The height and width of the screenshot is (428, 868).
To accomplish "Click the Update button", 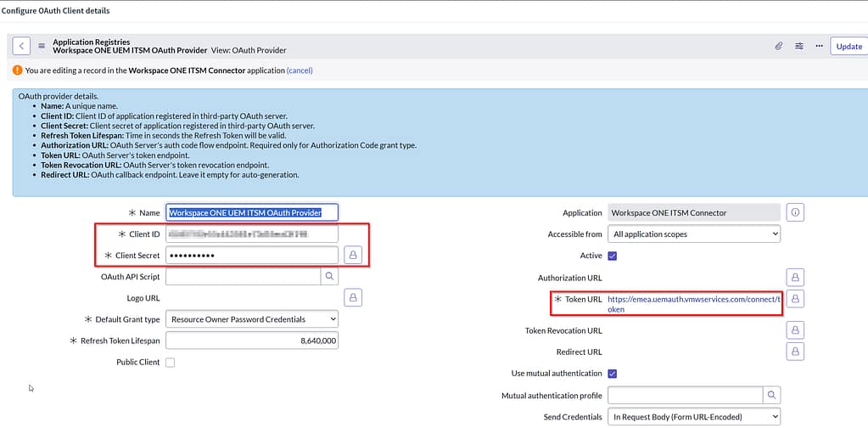I will pyautogui.click(x=849, y=47).
